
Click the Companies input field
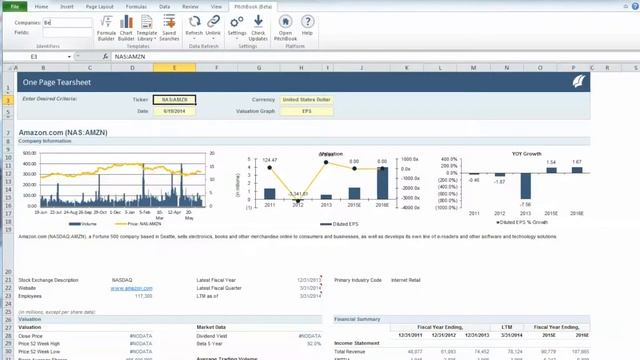pos(67,22)
